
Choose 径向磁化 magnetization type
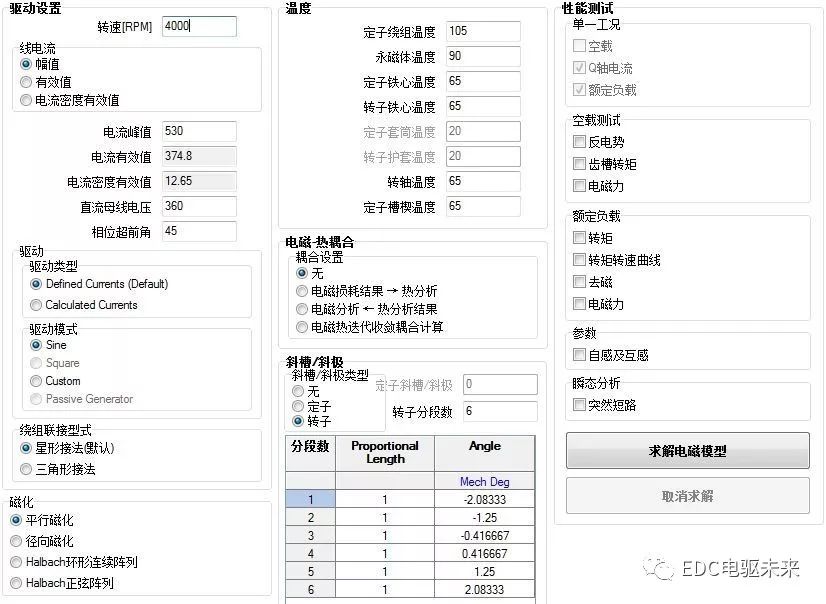click(18, 540)
